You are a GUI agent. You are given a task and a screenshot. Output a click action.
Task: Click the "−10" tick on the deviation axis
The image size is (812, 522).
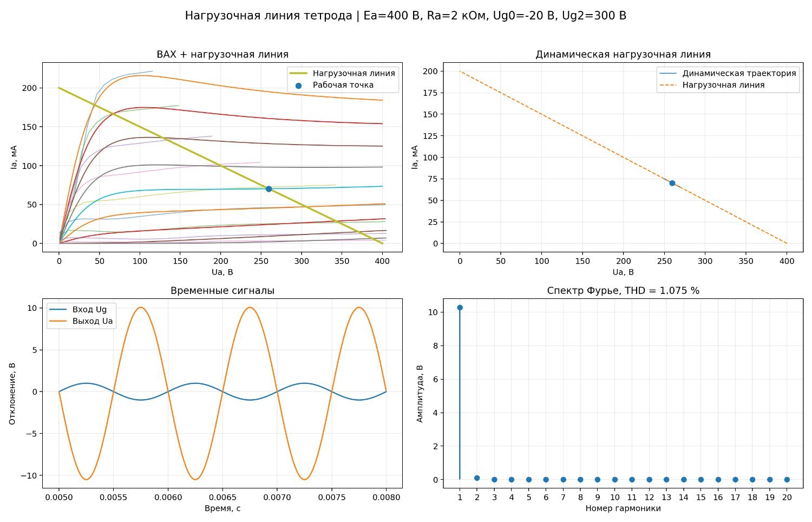click(x=28, y=475)
